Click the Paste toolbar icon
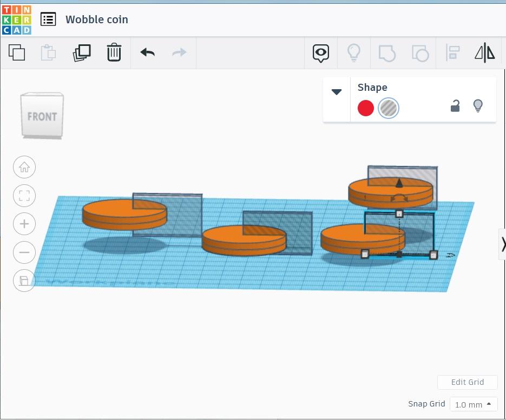Image resolution: width=506 pixels, height=420 pixels. [48, 52]
